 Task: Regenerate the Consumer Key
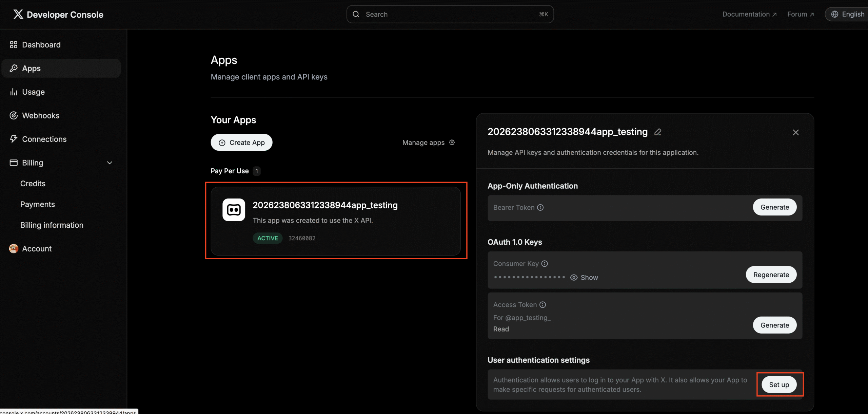(x=771, y=275)
